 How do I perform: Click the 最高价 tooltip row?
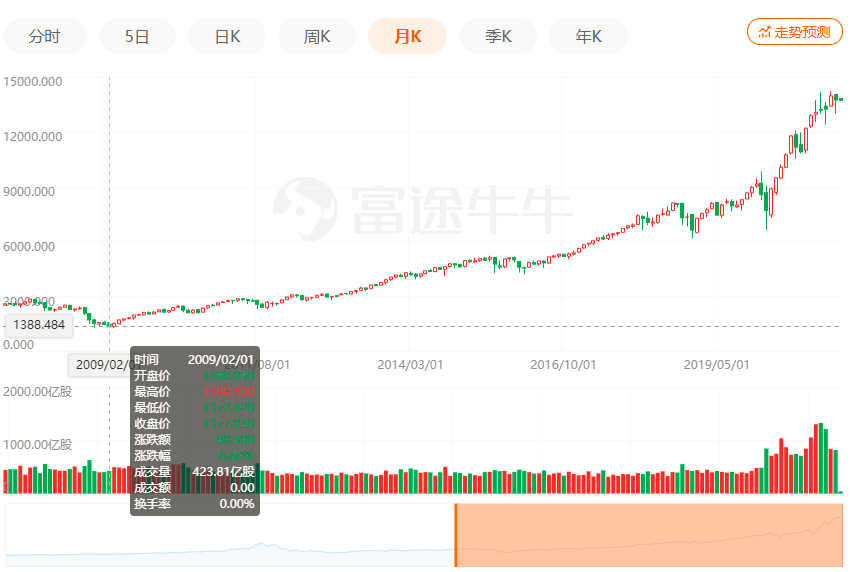(x=195, y=392)
